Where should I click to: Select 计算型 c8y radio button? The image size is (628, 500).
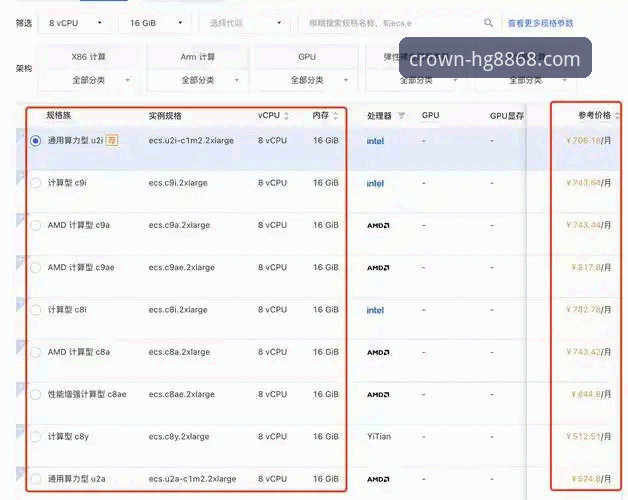tap(36, 437)
